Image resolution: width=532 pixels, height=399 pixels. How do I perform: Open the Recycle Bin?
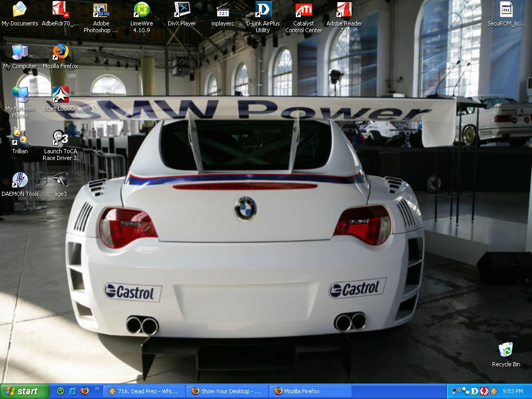tap(506, 350)
